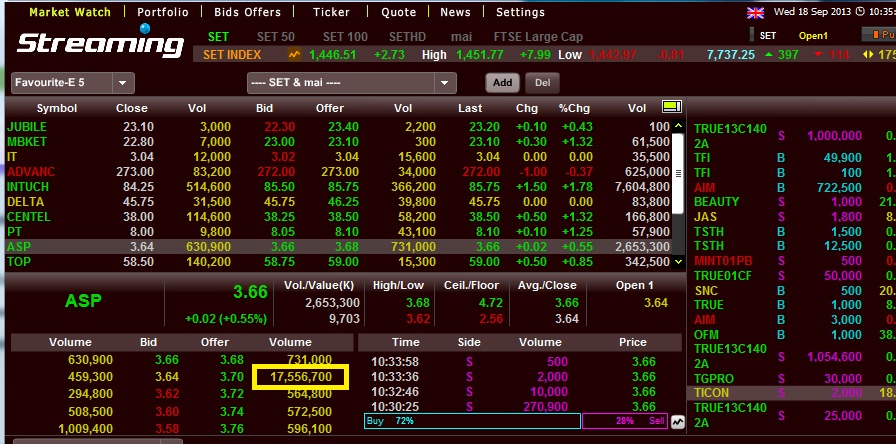
Task: Select the Quote tab
Action: (398, 12)
